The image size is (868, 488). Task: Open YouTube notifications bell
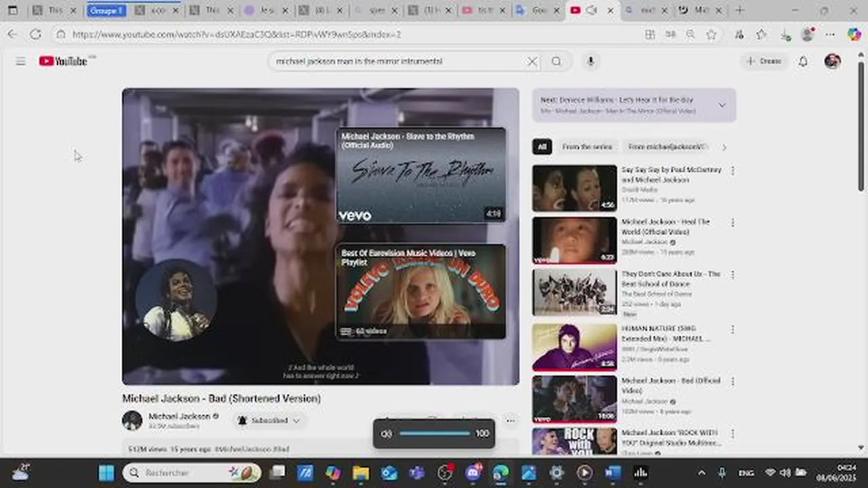coord(803,61)
